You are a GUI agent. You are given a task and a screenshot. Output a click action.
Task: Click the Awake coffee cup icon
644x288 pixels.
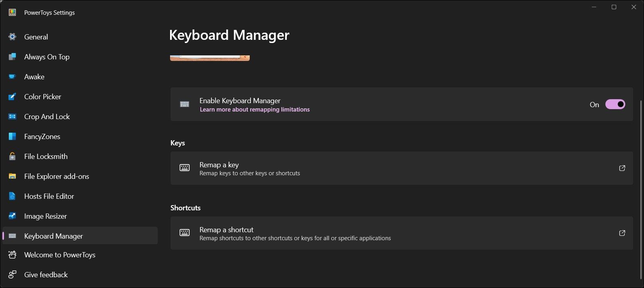tap(12, 76)
